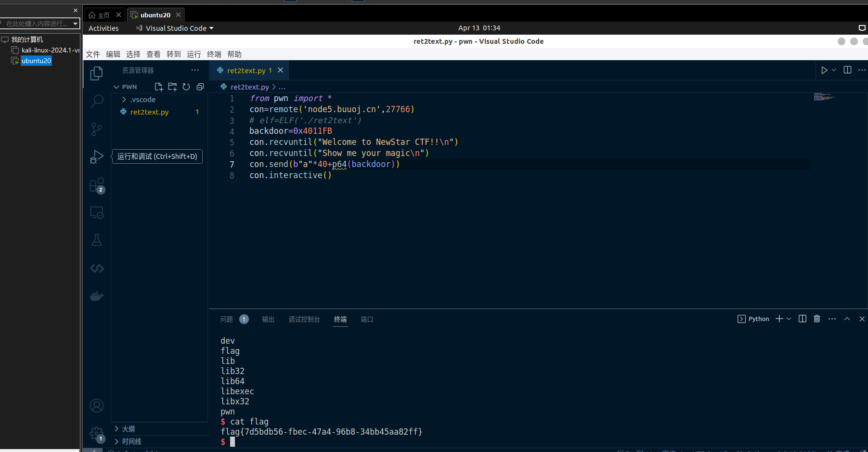
Task: Create a new file in PWN folder
Action: [x=158, y=87]
